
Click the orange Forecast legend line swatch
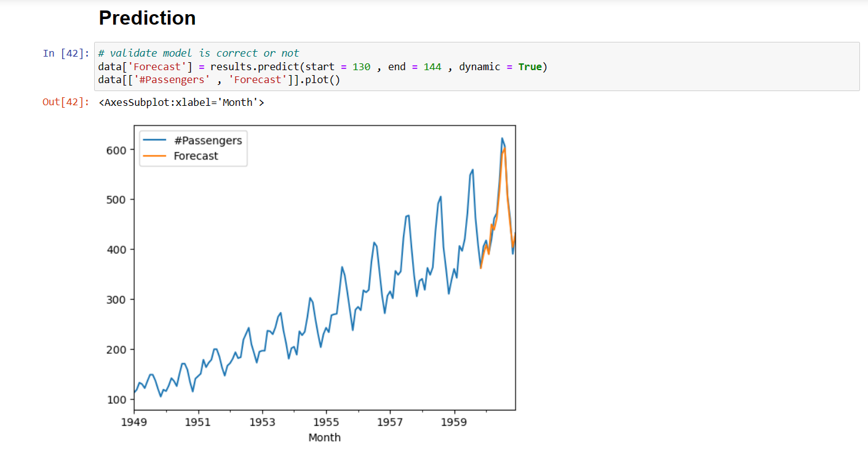[154, 156]
